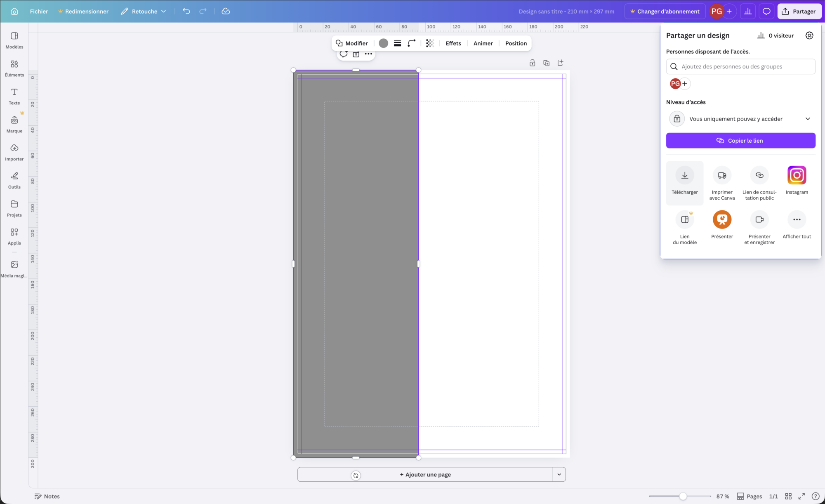Click the transparency checkerboard icon
Screen dimensions: 825x504
(x=430, y=43)
